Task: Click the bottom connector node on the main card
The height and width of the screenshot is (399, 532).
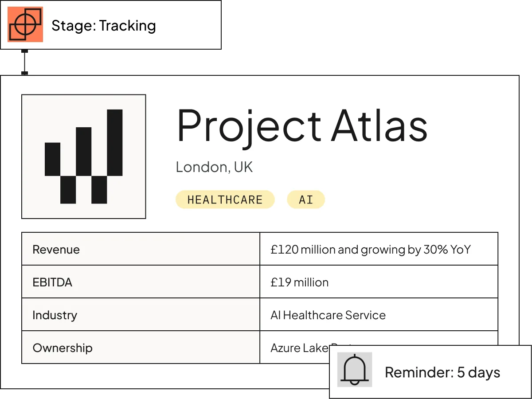Action: (25, 73)
